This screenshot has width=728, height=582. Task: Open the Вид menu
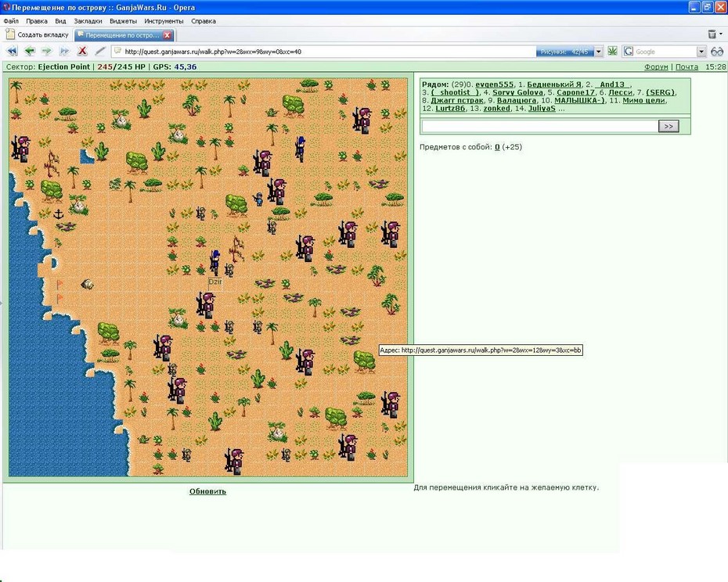coord(60,21)
